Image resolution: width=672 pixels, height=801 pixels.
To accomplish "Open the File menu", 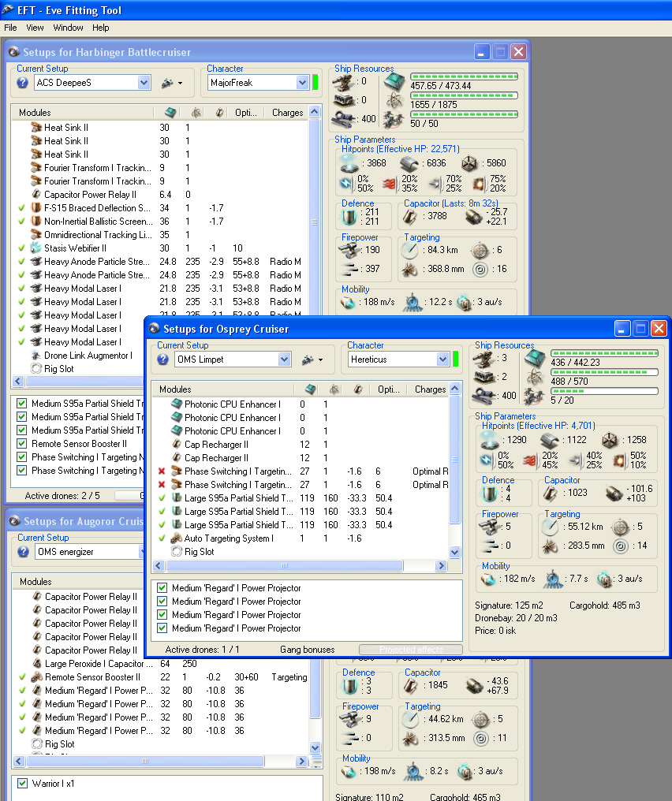I will pos(10,28).
